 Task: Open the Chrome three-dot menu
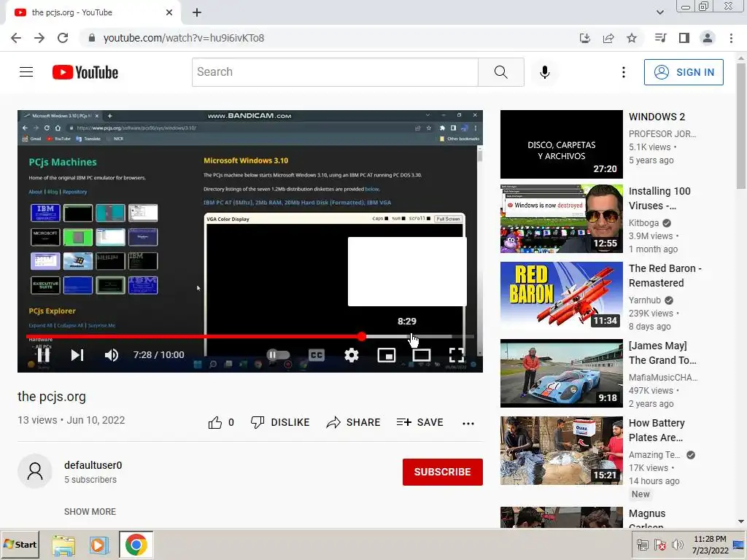731,38
